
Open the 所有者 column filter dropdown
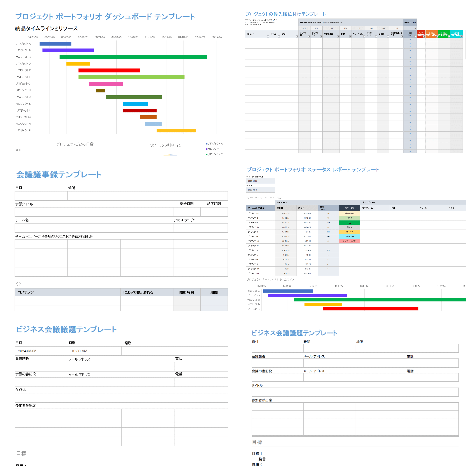pyautogui.click(x=279, y=36)
